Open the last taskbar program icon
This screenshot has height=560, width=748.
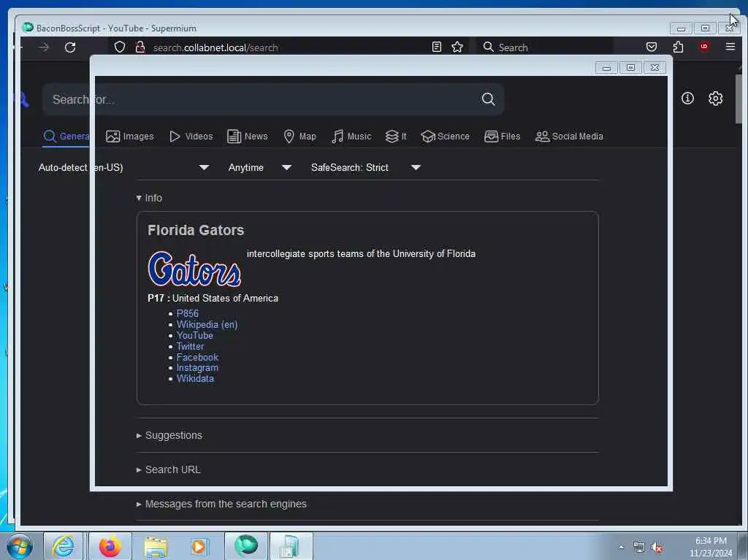291,546
